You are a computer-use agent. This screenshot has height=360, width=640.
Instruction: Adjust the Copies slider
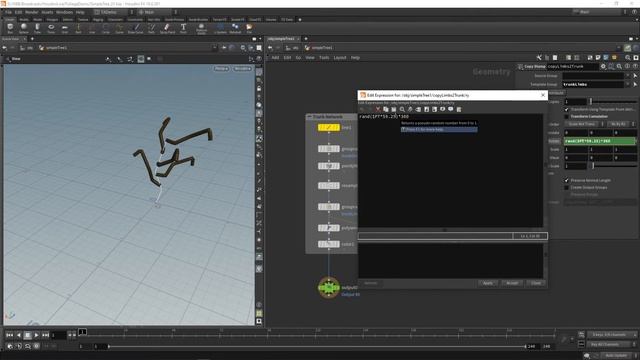pyautogui.click(x=613, y=102)
